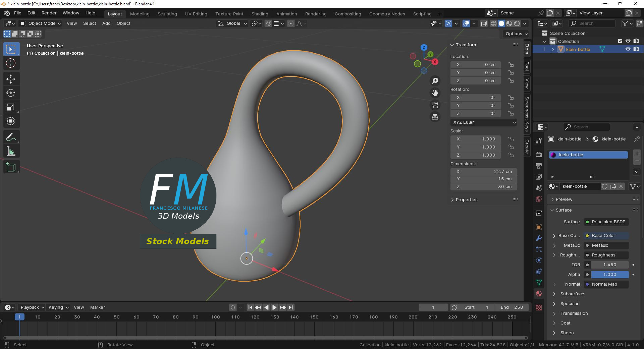Expand the Preview material panel
644x349 pixels.
tap(564, 199)
